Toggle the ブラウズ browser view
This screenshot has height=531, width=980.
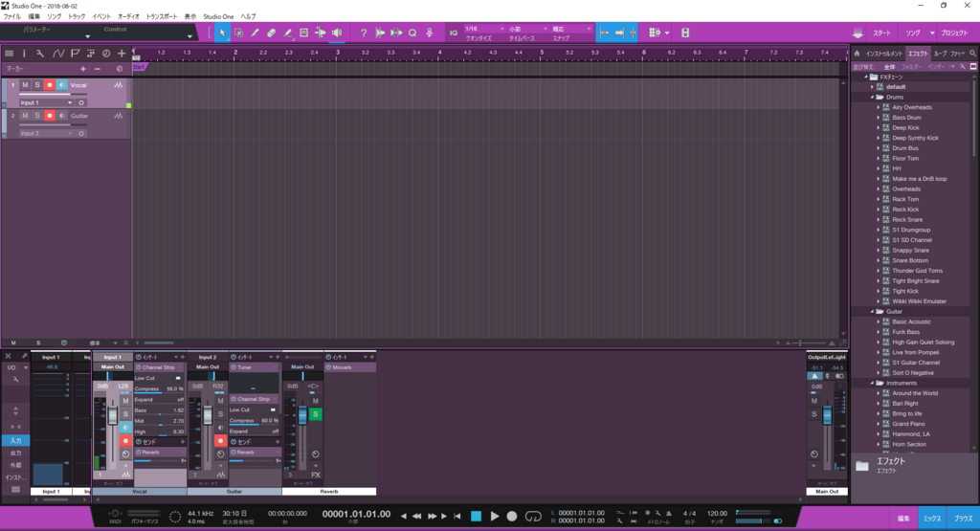tap(963, 519)
